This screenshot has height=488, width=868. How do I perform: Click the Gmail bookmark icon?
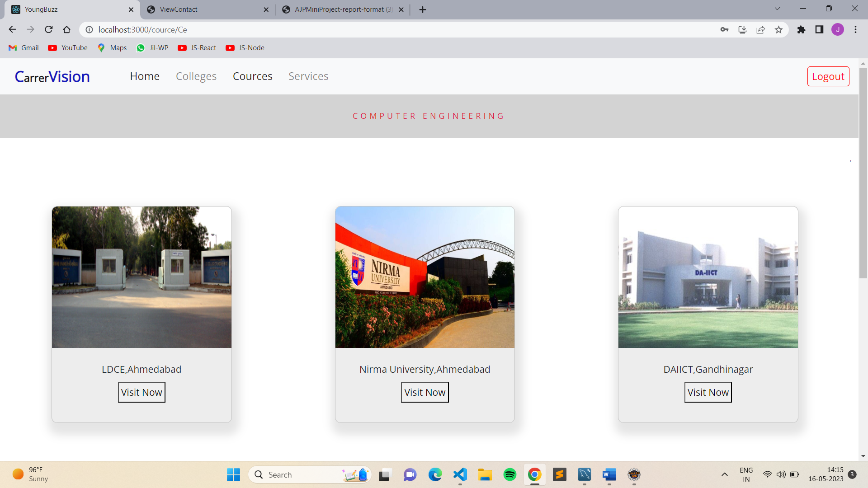click(x=13, y=47)
